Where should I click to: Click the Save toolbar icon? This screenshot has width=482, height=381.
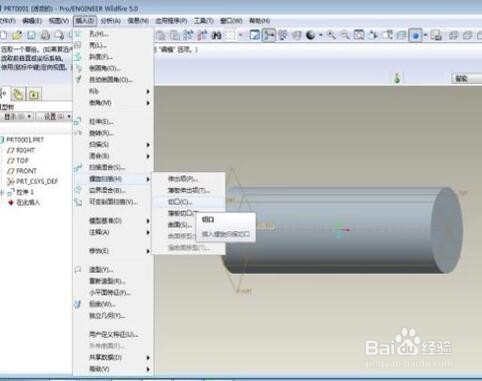click(x=31, y=35)
